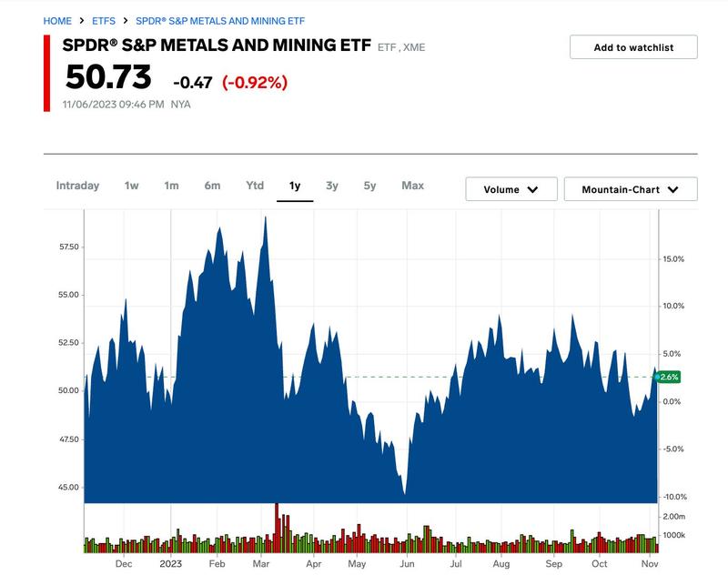The height and width of the screenshot is (585, 728).
Task: Click the Apr month axis label
Action: 314,564
